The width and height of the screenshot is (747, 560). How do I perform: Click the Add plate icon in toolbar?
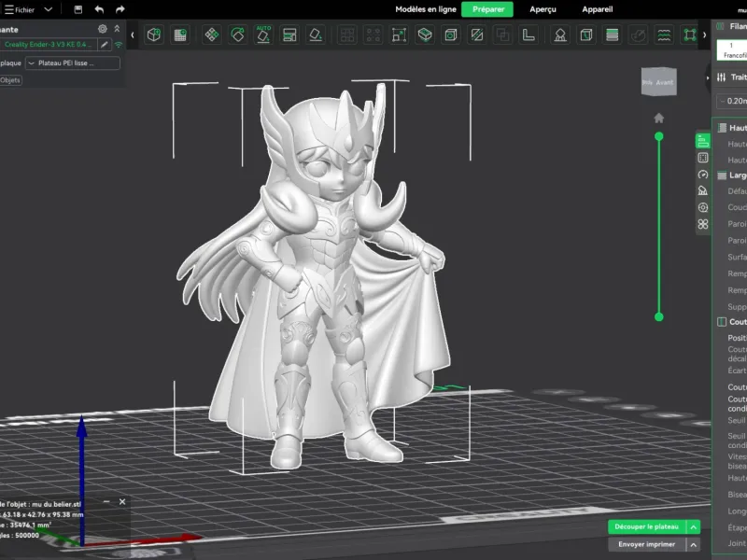pos(180,35)
